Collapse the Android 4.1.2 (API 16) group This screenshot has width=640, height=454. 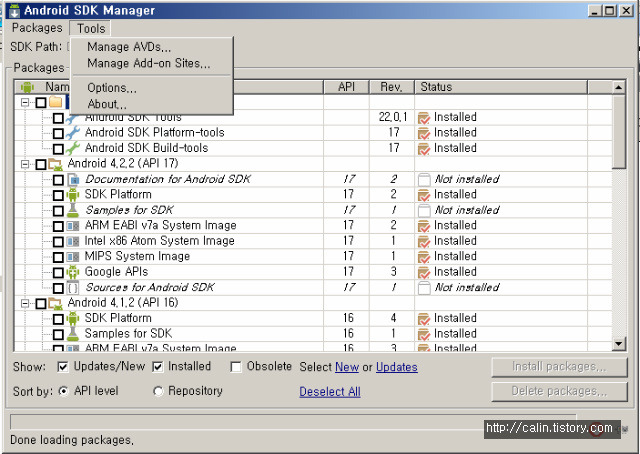click(x=25, y=303)
